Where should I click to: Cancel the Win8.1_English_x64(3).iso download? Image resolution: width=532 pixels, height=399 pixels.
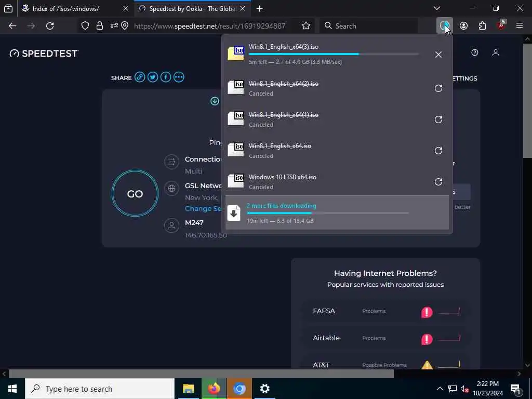(x=438, y=55)
